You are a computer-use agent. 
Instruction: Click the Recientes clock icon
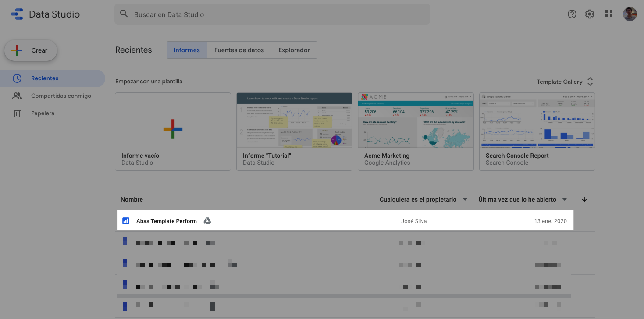[x=17, y=78]
